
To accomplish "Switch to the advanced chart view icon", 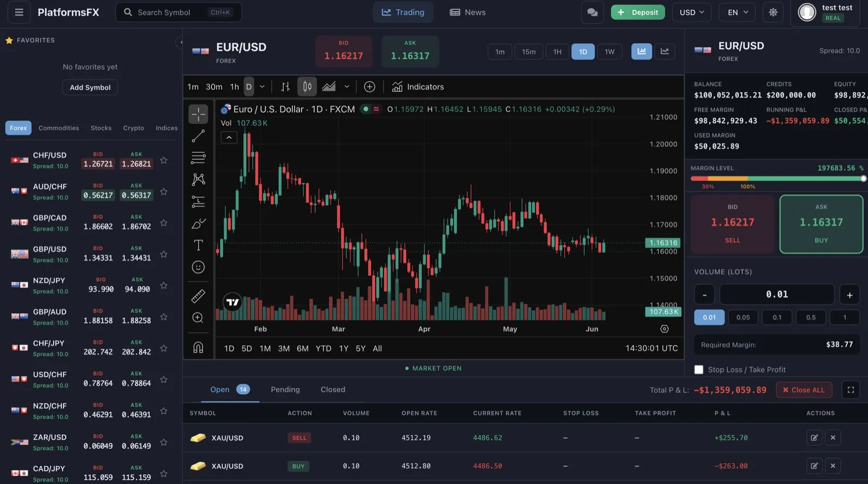I will 642,51.
